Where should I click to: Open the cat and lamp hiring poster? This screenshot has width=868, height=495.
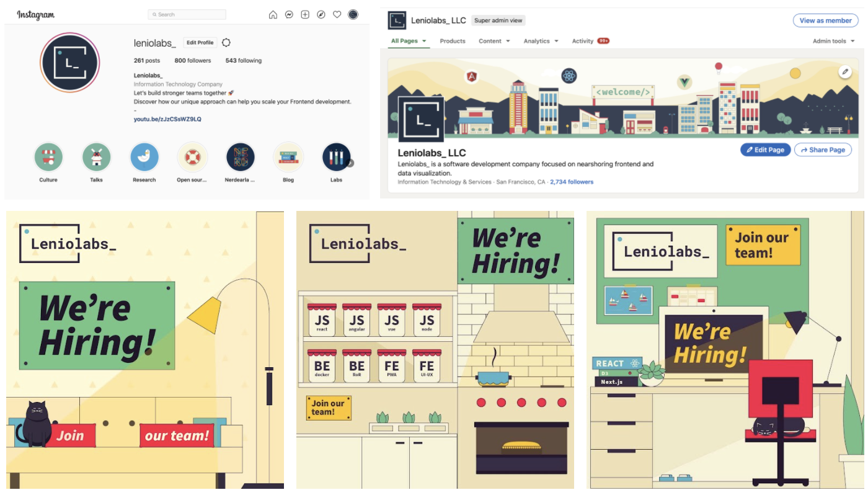[145, 350]
